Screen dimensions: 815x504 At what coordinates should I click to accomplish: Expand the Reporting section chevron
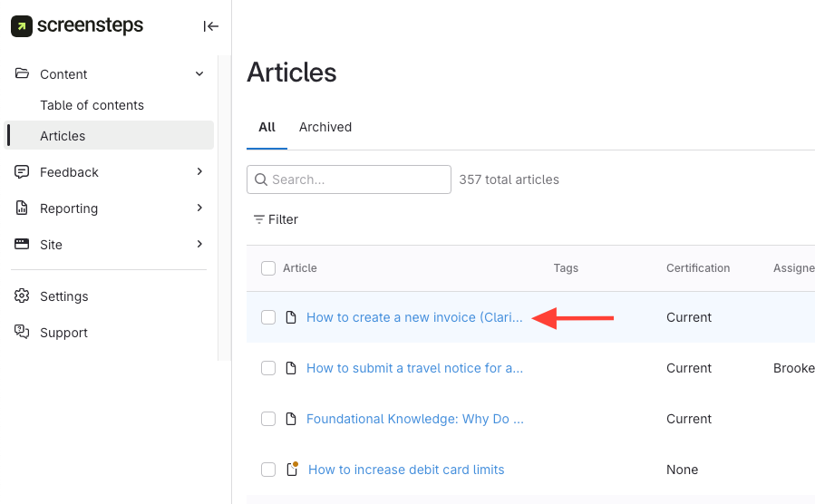[199, 208]
